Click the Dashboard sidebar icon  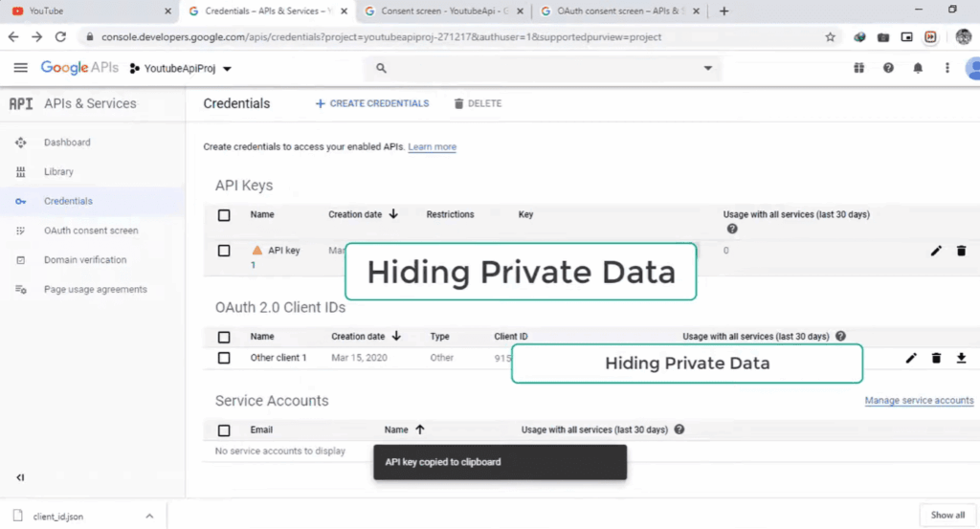point(21,143)
